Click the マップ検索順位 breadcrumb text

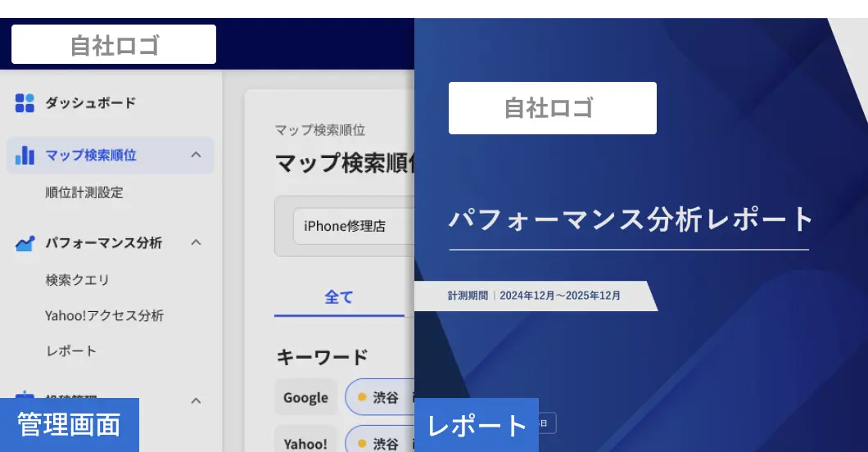320,130
